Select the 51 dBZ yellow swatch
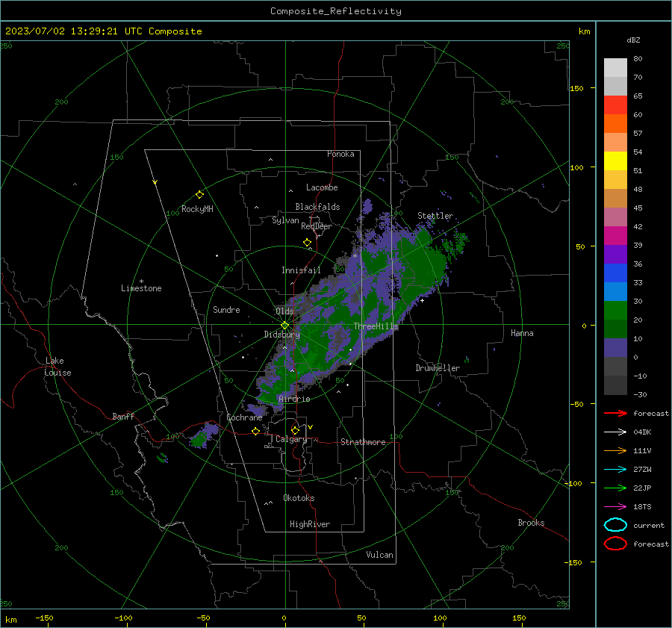The image size is (672, 628). 615,161
